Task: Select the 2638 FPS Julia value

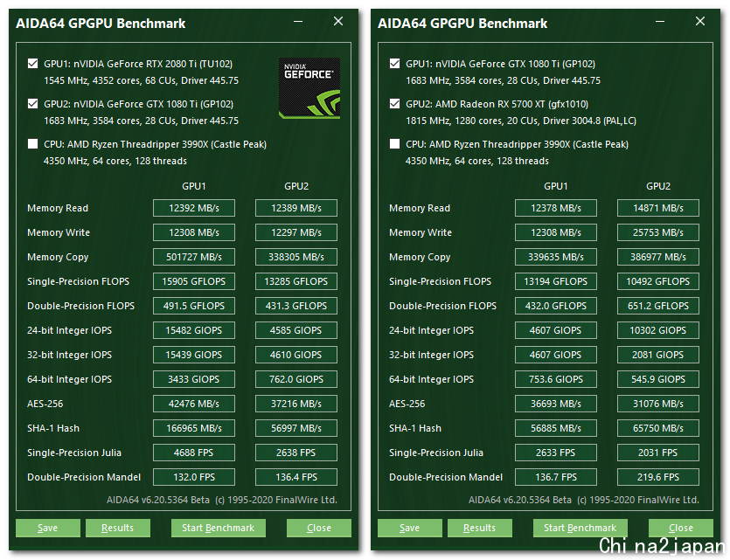Action: (296, 453)
